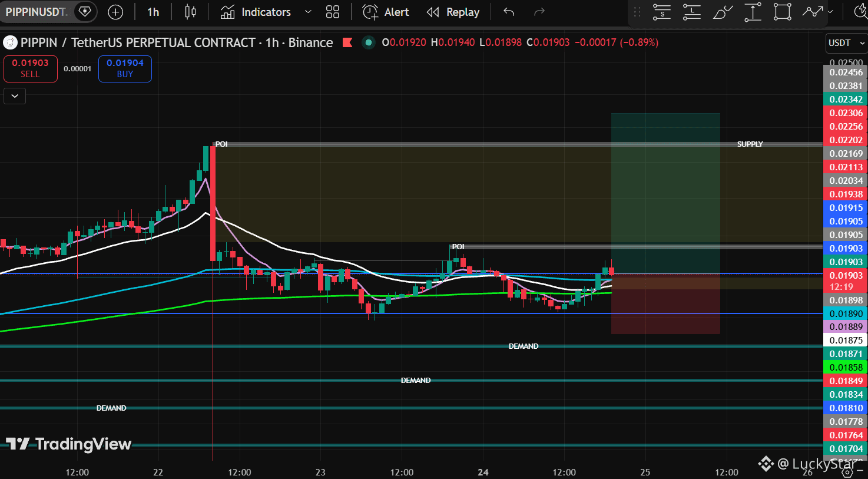Click the bold date 24 on the time axis

tap(483, 473)
